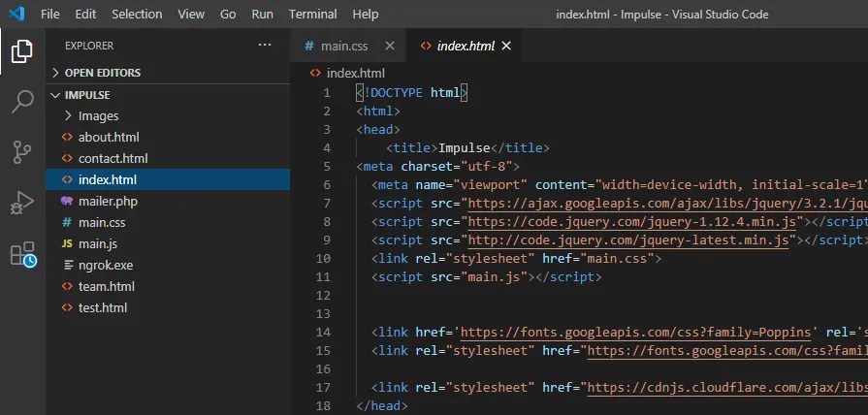The width and height of the screenshot is (868, 415).
Task: Click the fonts.googleapis URL on line 15
Action: (x=727, y=351)
